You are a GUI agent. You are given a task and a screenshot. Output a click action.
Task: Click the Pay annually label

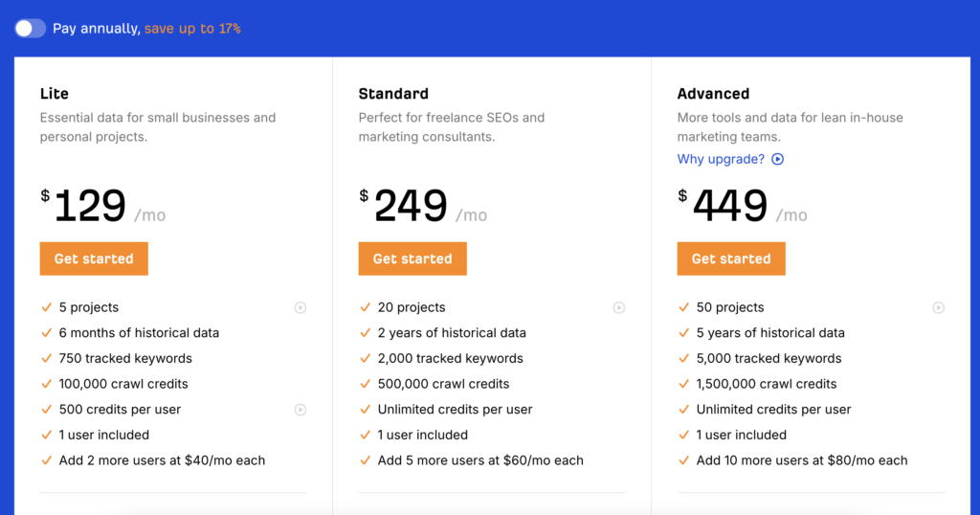pyautogui.click(x=96, y=29)
